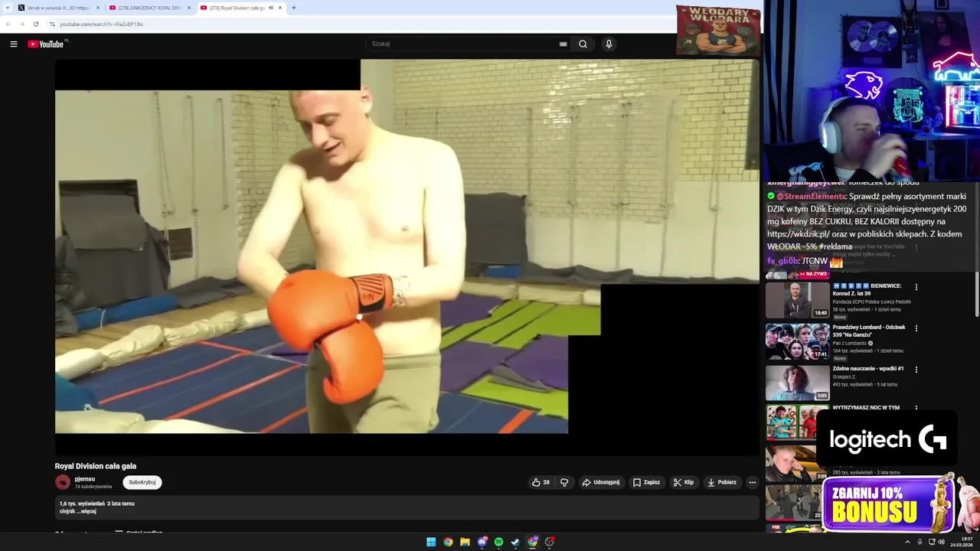This screenshot has width=980, height=551.
Task: Open Discord from the taskbar
Action: pos(482,542)
